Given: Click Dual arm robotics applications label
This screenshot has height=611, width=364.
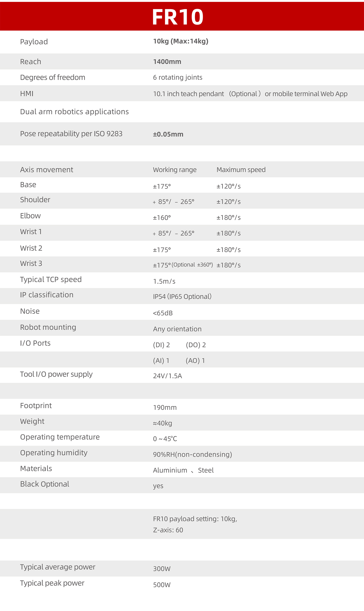Looking at the screenshot, I should (74, 112).
